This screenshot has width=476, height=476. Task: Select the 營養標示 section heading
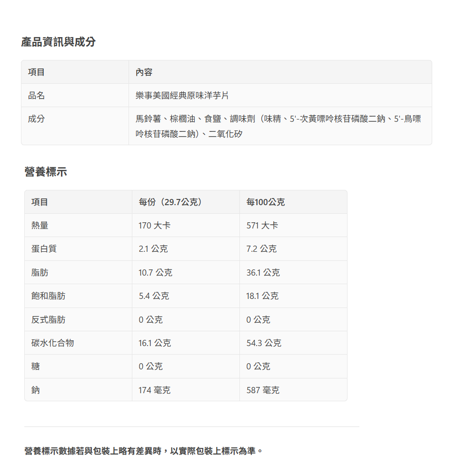coord(46,172)
